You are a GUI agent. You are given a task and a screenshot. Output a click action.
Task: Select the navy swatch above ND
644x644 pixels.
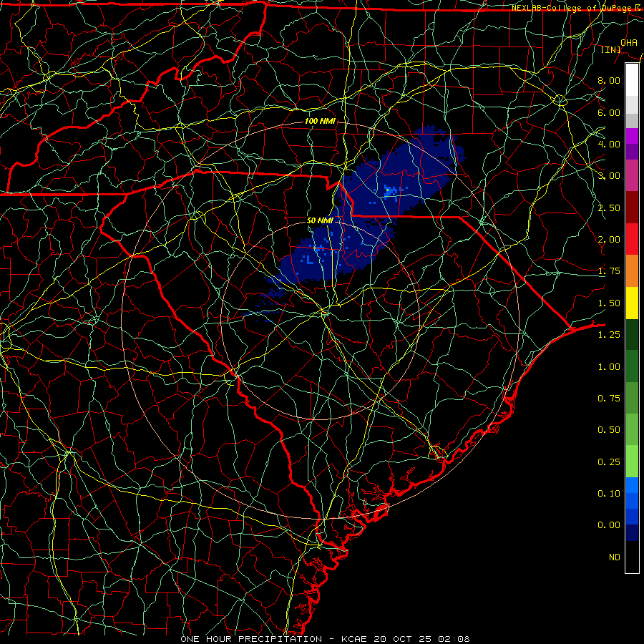pyautogui.click(x=632, y=533)
